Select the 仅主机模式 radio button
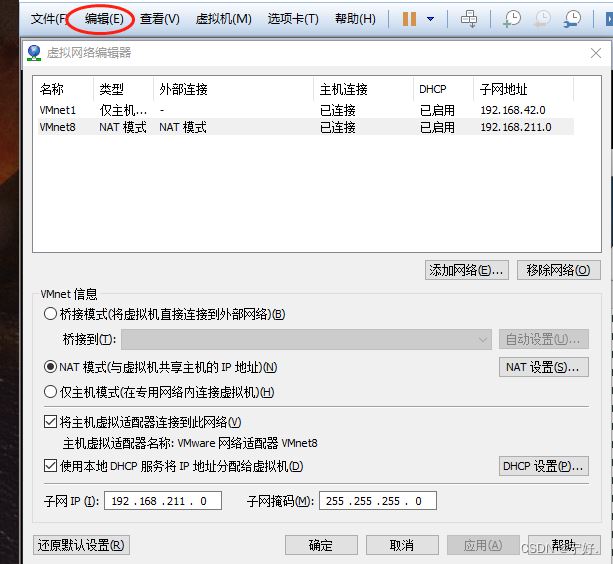613x564 pixels. pyautogui.click(x=50, y=392)
